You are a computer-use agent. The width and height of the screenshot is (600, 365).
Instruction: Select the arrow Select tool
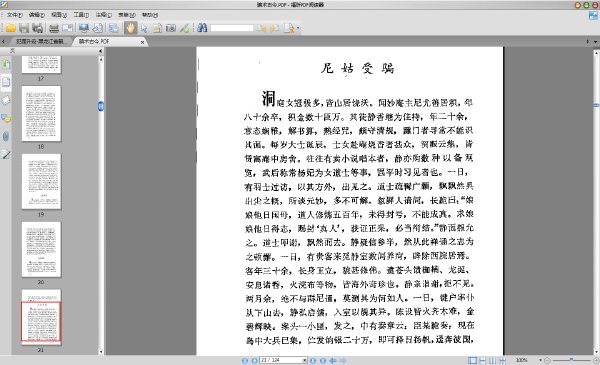(144, 28)
